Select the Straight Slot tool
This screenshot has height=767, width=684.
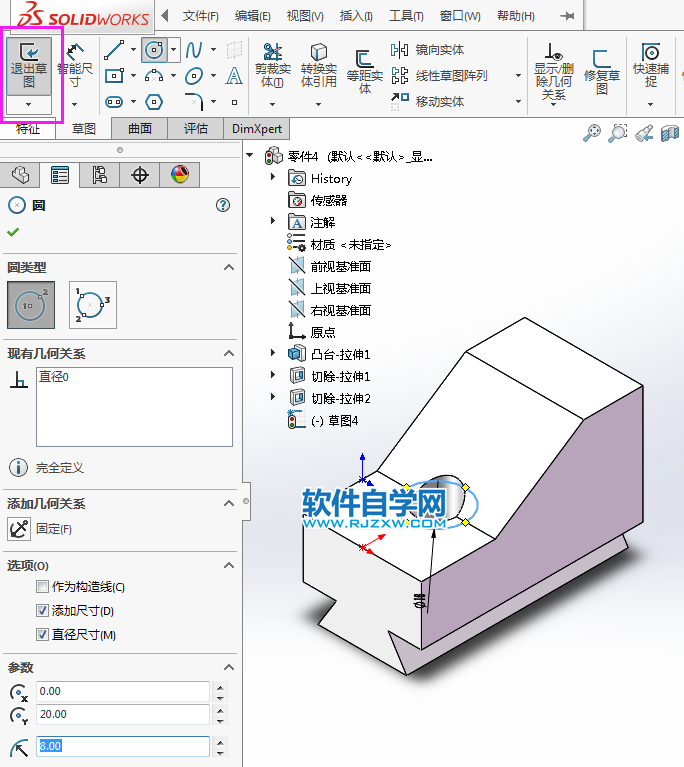pos(114,102)
